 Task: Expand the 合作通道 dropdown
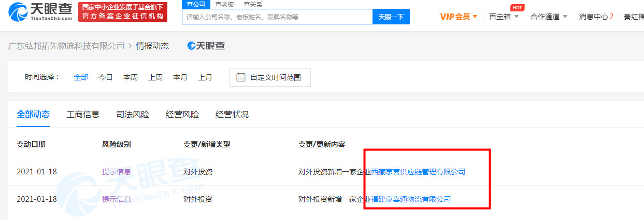[x=549, y=17]
